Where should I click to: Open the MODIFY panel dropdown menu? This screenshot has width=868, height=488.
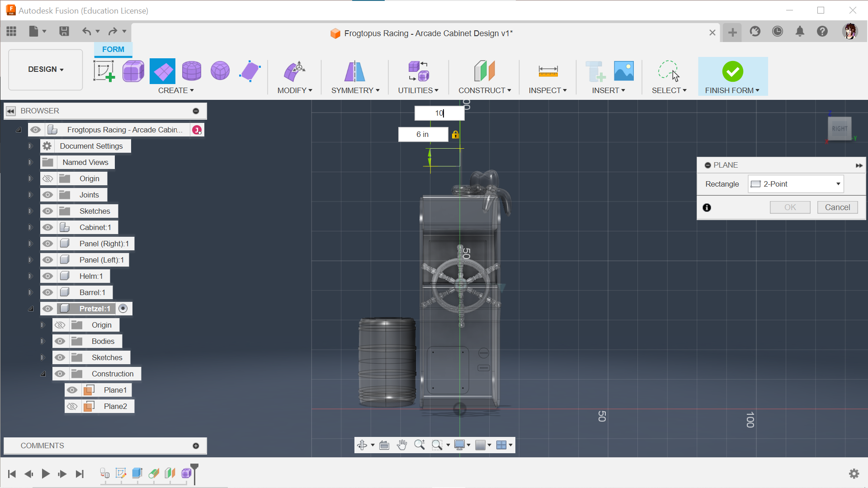pyautogui.click(x=294, y=90)
